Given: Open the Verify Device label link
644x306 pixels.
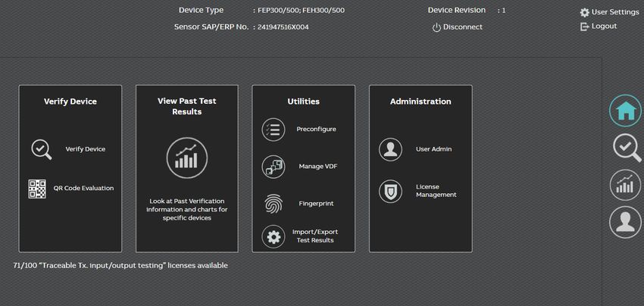Looking at the screenshot, I should pyautogui.click(x=86, y=149).
